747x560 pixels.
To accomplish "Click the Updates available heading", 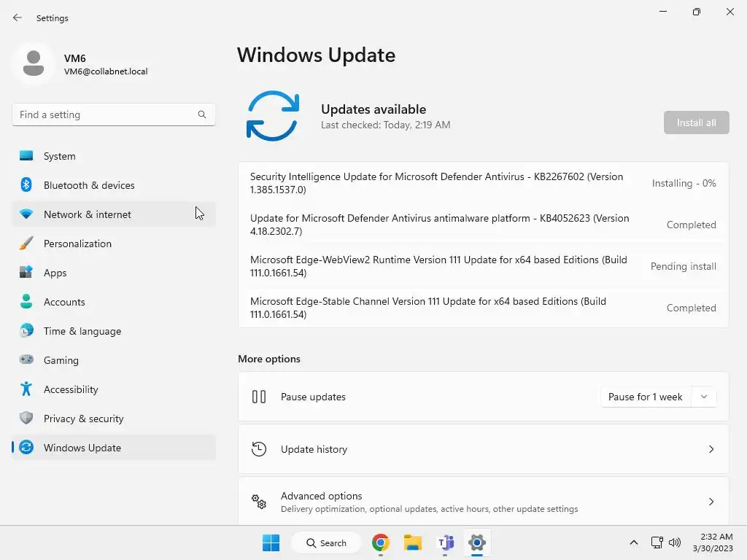I will [x=373, y=109].
